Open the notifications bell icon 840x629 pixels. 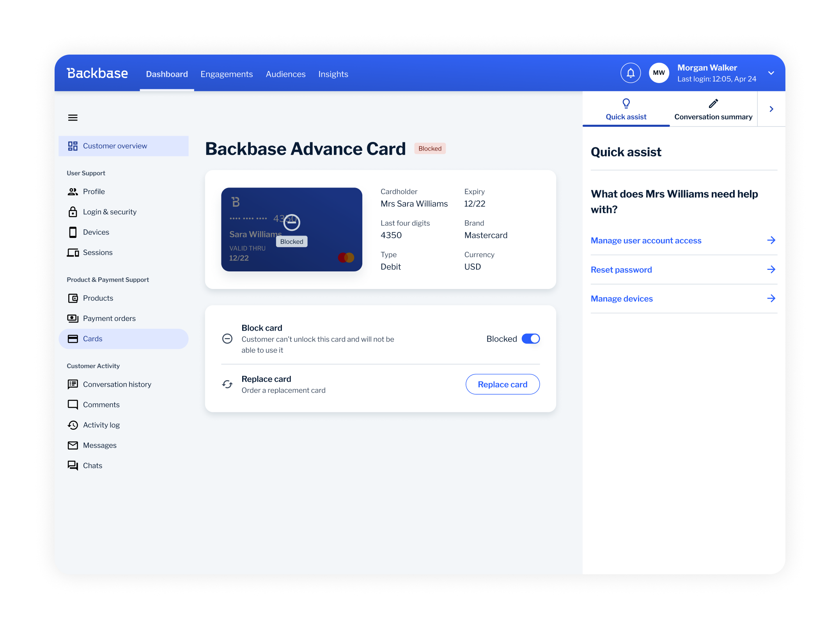pos(630,73)
